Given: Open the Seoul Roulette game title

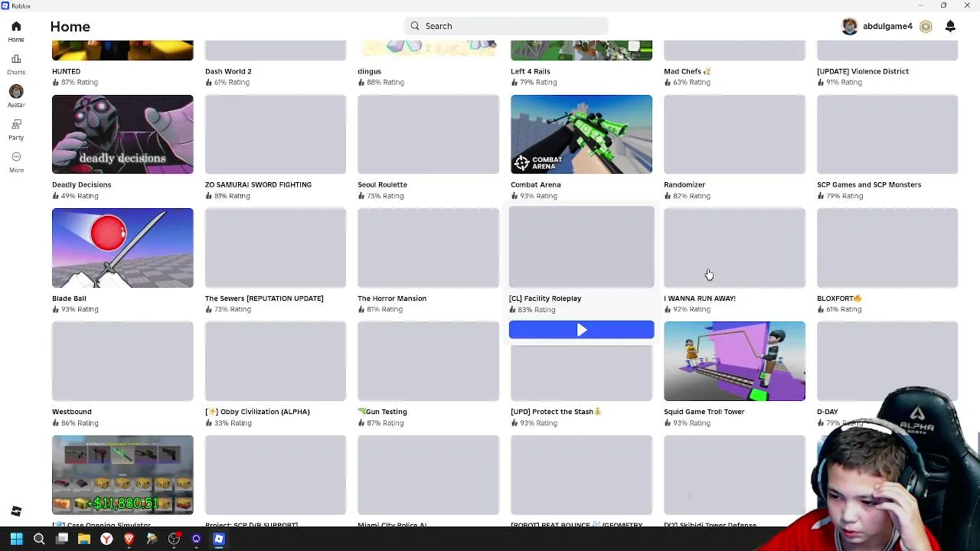Looking at the screenshot, I should [x=382, y=184].
